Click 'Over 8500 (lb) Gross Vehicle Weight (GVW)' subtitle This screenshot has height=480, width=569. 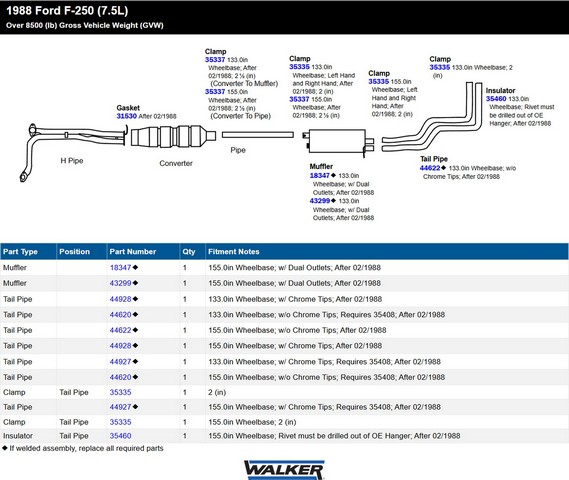pos(85,25)
